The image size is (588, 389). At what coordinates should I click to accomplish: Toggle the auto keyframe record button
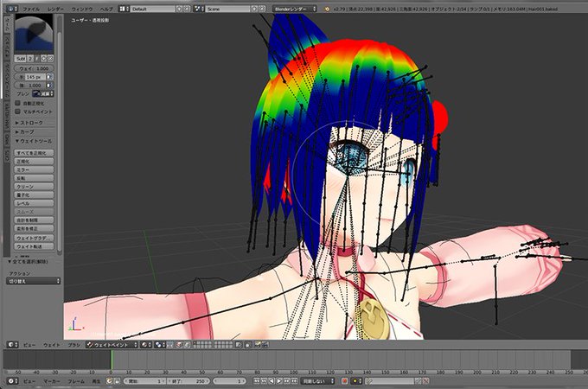pyautogui.click(x=345, y=380)
